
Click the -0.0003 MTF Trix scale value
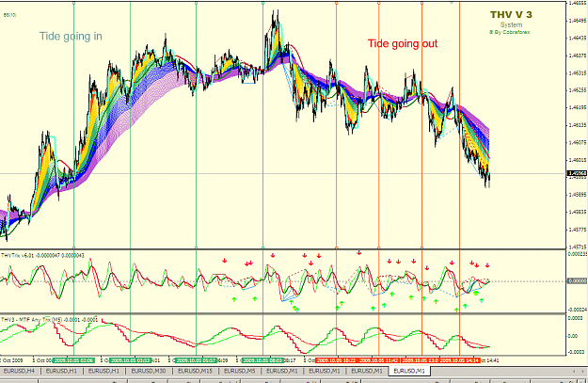coord(576,352)
